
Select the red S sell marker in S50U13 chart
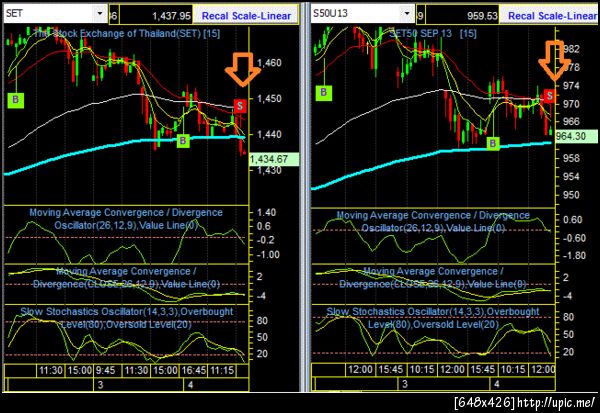549,96
